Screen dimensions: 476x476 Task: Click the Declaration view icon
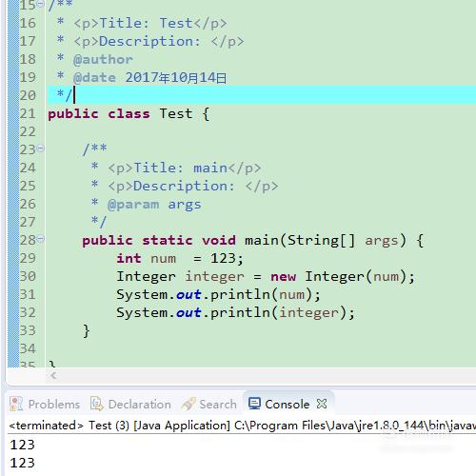[97, 404]
